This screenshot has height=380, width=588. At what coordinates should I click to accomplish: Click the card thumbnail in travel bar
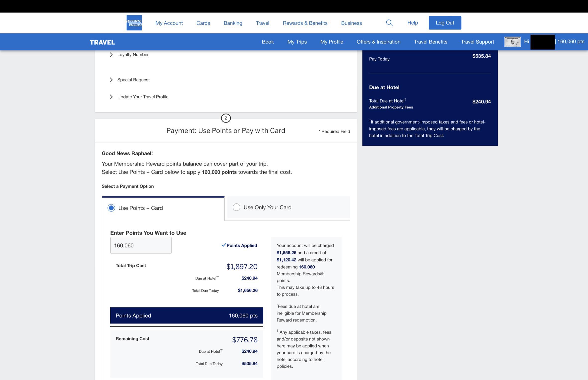pos(512,42)
